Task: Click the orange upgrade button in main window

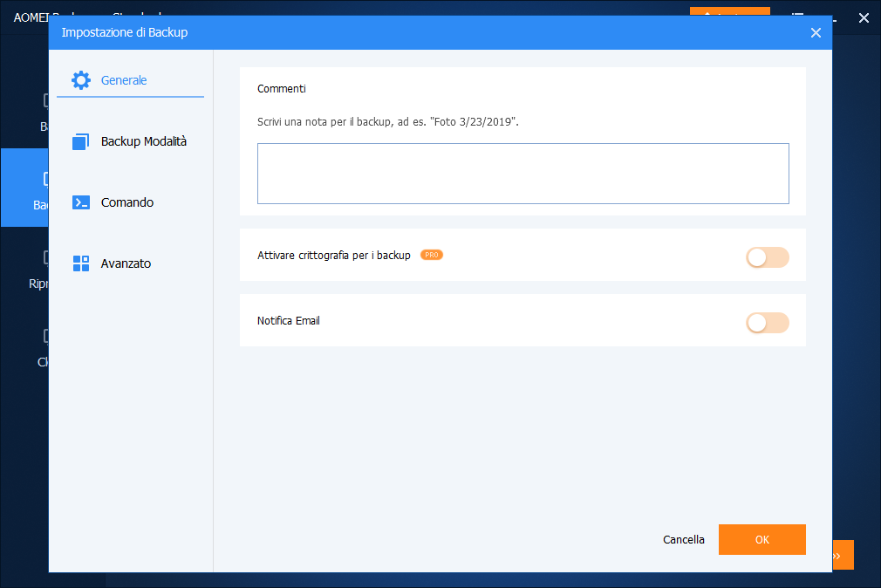Action: (x=730, y=11)
